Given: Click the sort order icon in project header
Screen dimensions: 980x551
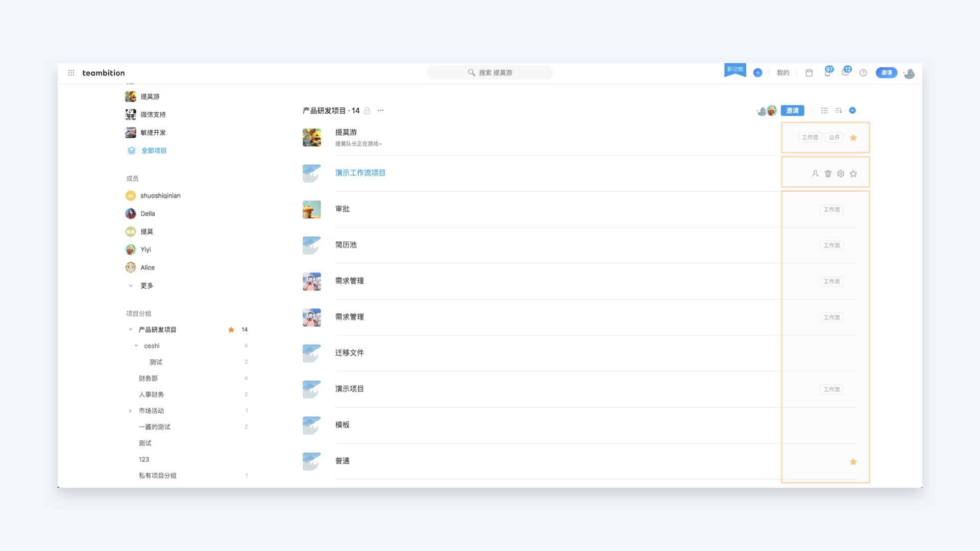Looking at the screenshot, I should click(x=839, y=111).
